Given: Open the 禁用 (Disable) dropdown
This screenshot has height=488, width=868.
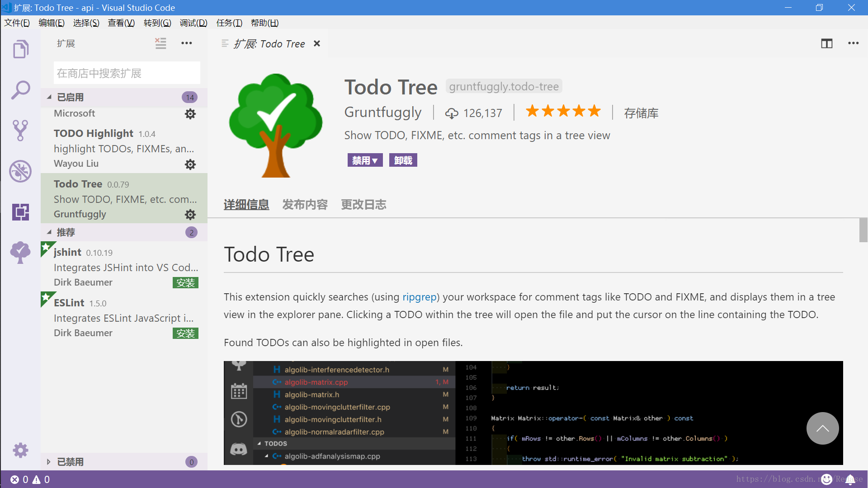Looking at the screenshot, I should (365, 160).
